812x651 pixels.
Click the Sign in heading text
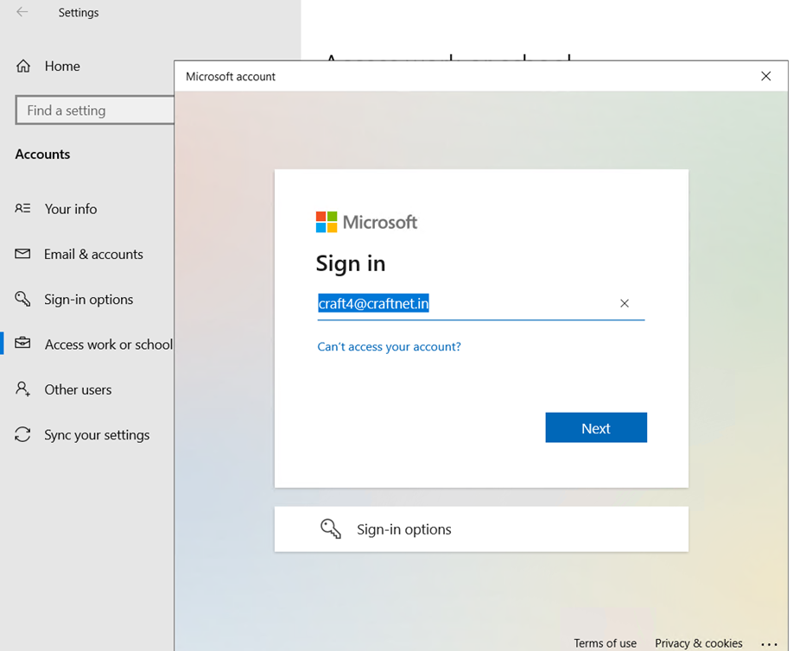click(351, 263)
